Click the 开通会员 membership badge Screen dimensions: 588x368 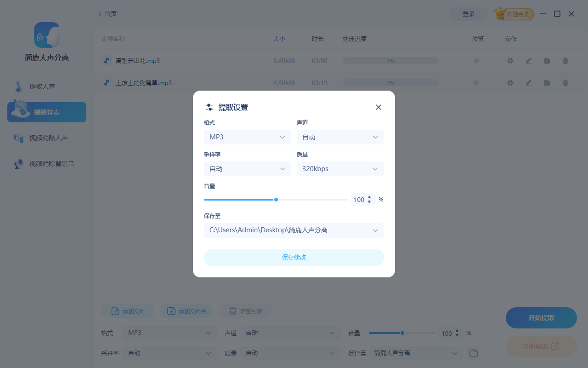514,14
